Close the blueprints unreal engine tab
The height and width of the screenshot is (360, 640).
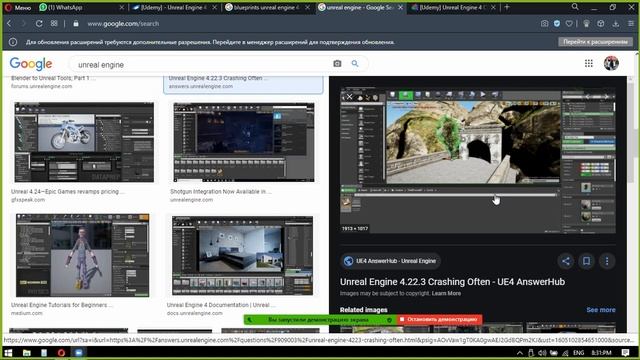(307, 7)
